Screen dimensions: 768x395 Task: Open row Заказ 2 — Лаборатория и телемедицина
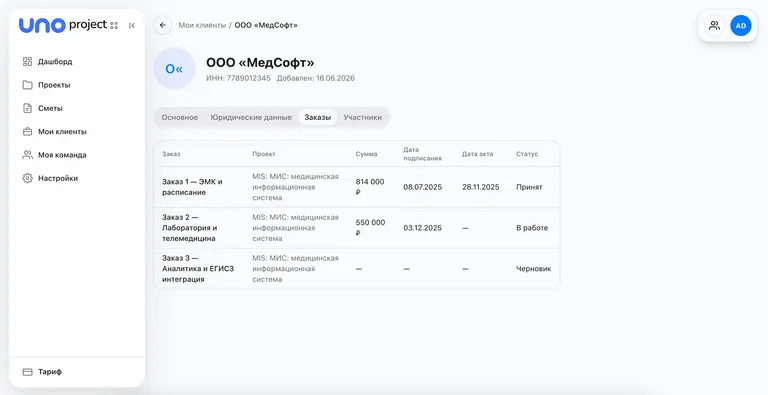click(x=357, y=228)
